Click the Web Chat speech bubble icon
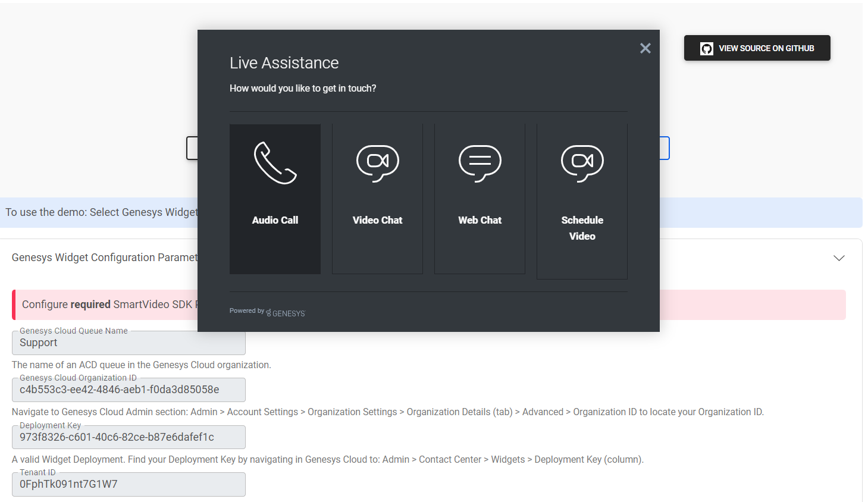868x502 pixels. (x=480, y=162)
